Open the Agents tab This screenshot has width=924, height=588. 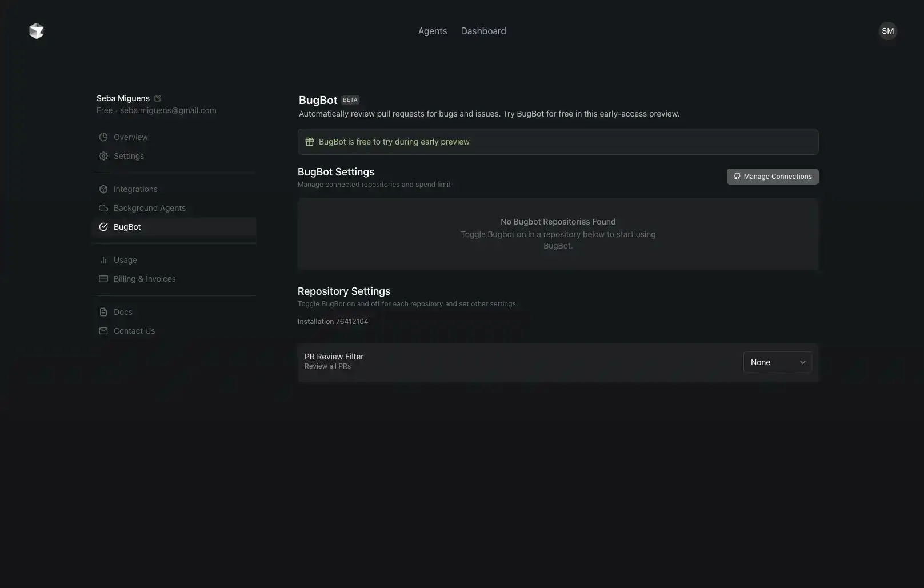[433, 31]
